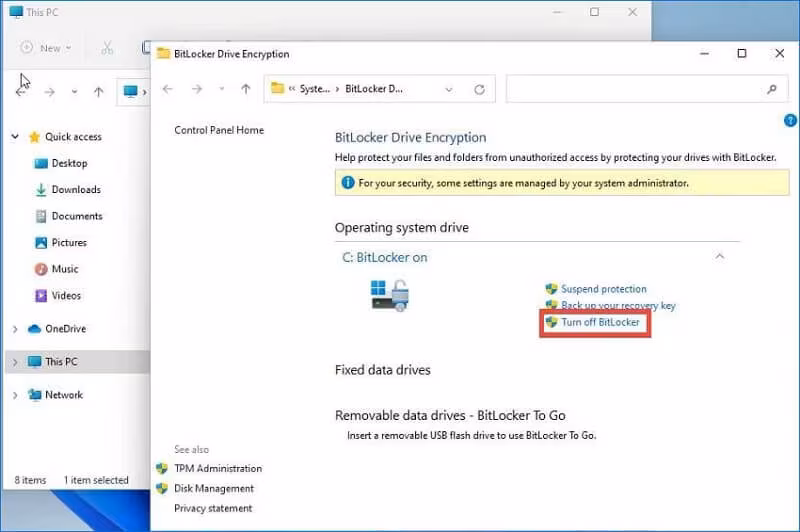The image size is (800, 532).
Task: Select Music in Quick access
Action: click(65, 269)
